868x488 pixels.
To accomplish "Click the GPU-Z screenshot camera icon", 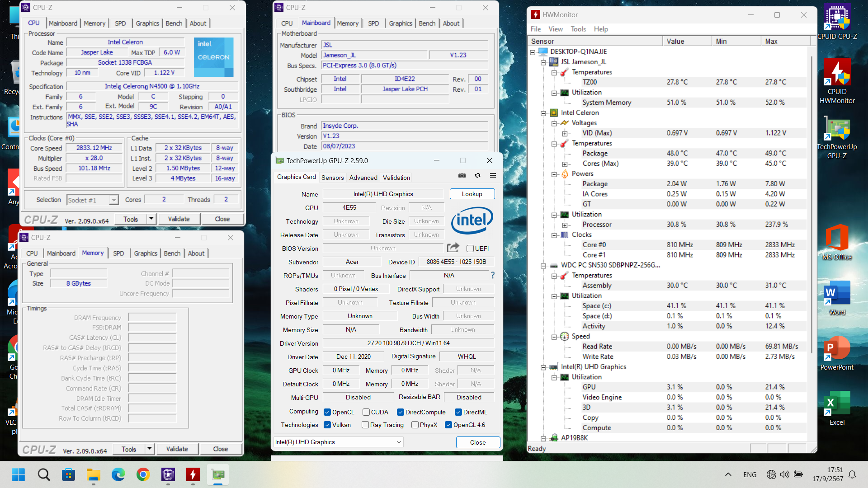I will [462, 175].
